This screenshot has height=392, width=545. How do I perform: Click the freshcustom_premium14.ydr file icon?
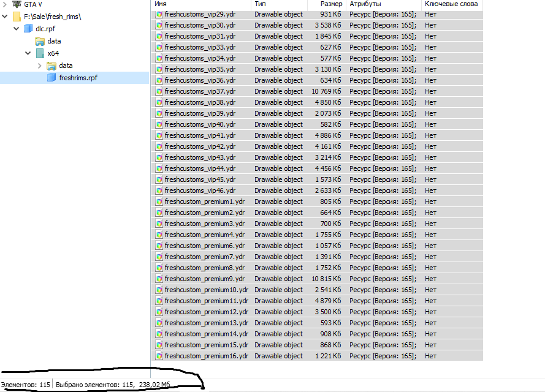pos(159,334)
